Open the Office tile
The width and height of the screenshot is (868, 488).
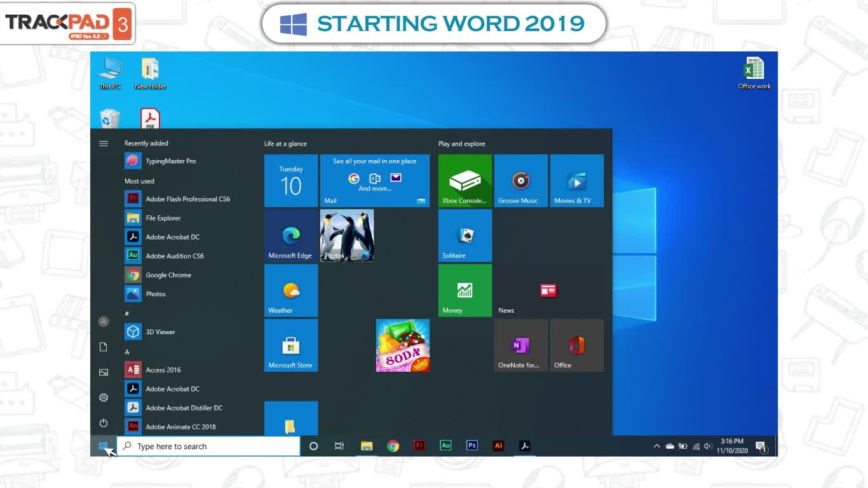pyautogui.click(x=577, y=345)
